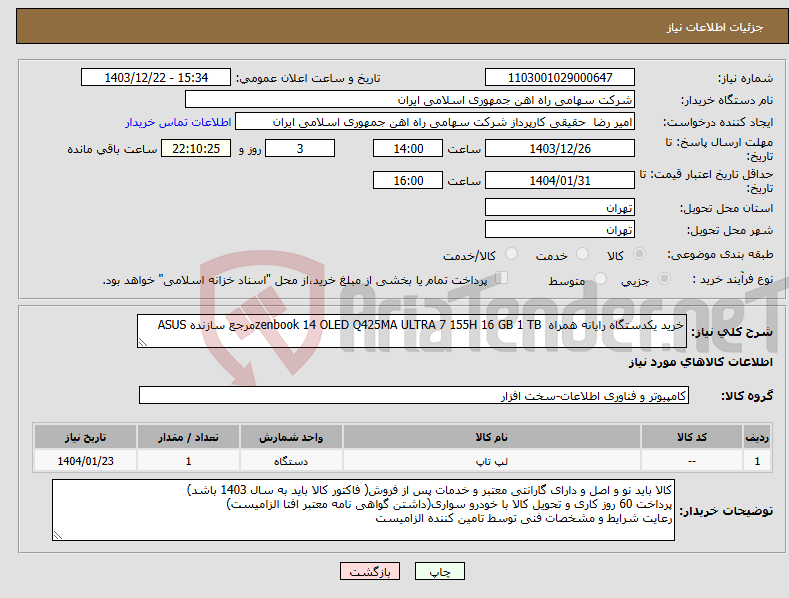Click the تاریخ نیاز column header

pos(86,437)
